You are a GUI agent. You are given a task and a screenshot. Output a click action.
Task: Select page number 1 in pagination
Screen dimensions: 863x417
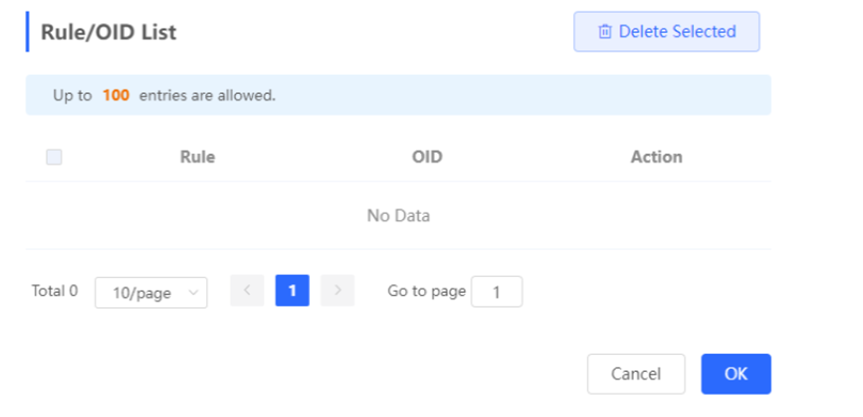point(292,290)
